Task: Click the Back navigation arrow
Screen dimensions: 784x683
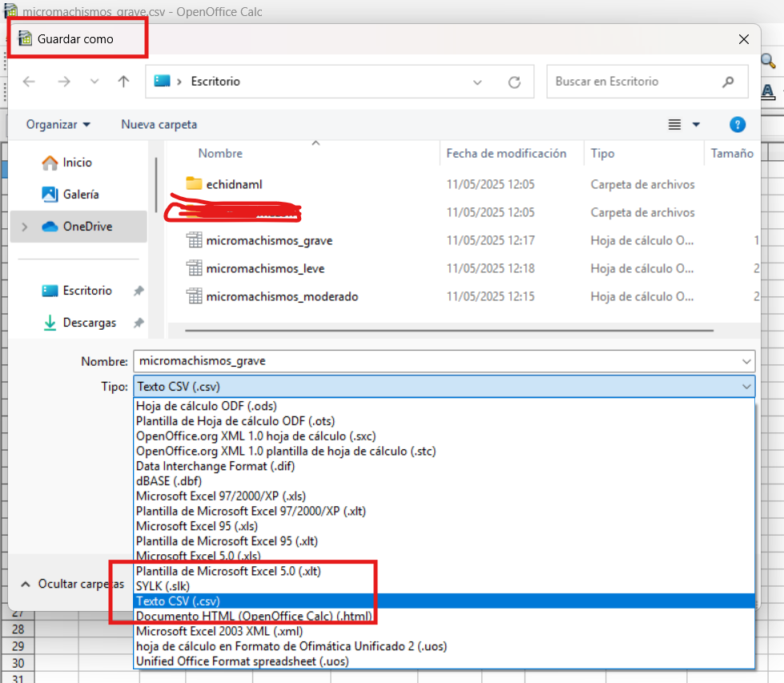Action: pyautogui.click(x=29, y=82)
